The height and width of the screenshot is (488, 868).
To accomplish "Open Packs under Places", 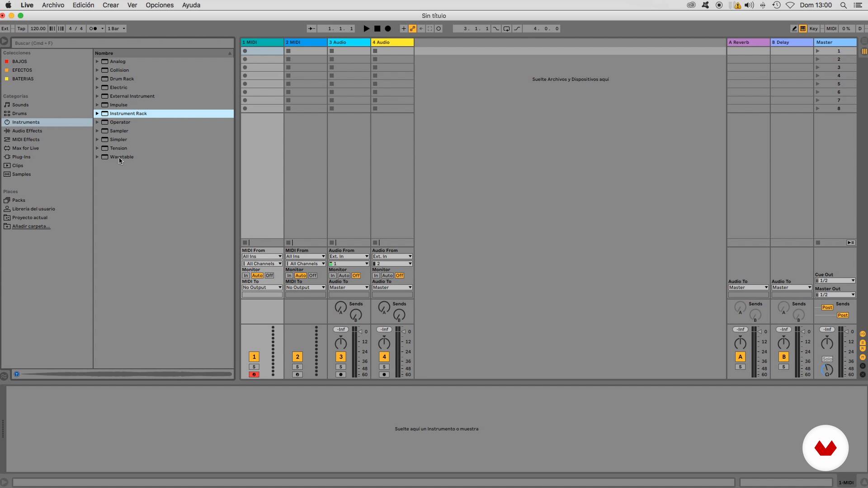I will click(x=19, y=200).
